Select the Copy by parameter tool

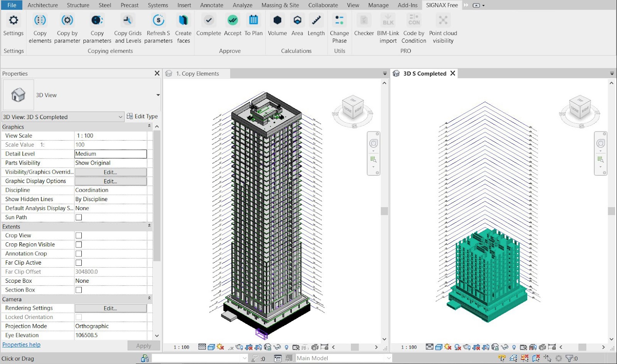(x=67, y=20)
